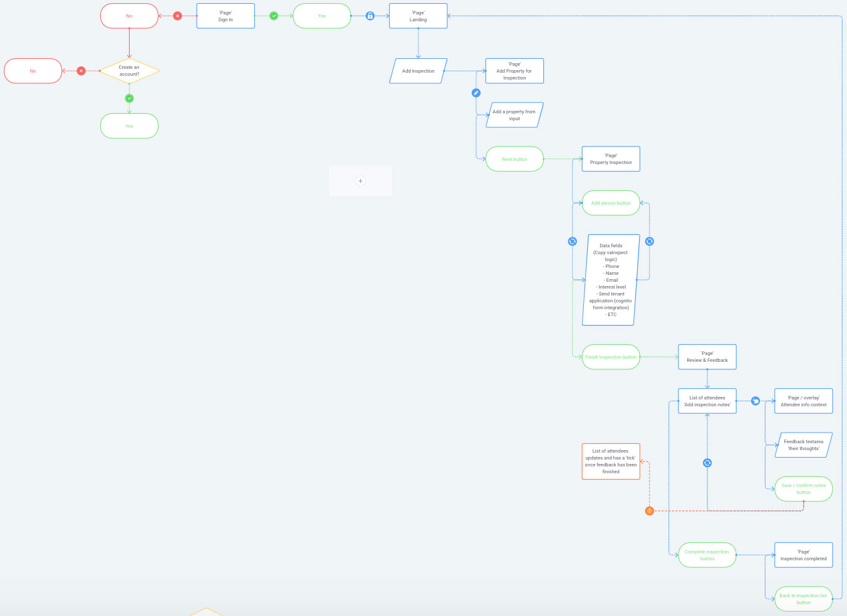This screenshot has height=616, width=847.
Task: Select the Feedback textarea node
Action: coord(803,445)
